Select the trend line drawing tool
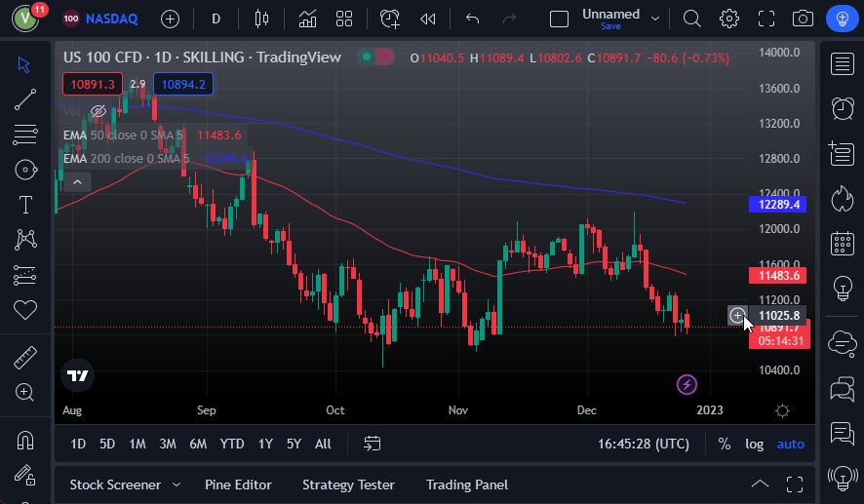864x504 pixels. (x=25, y=98)
